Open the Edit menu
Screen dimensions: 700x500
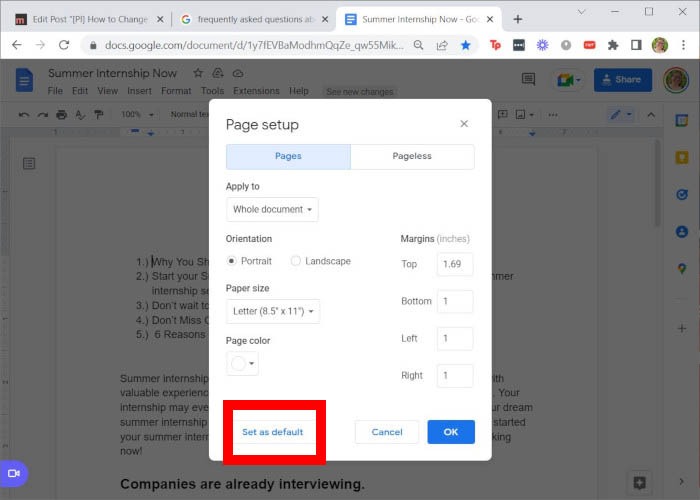[x=80, y=91]
